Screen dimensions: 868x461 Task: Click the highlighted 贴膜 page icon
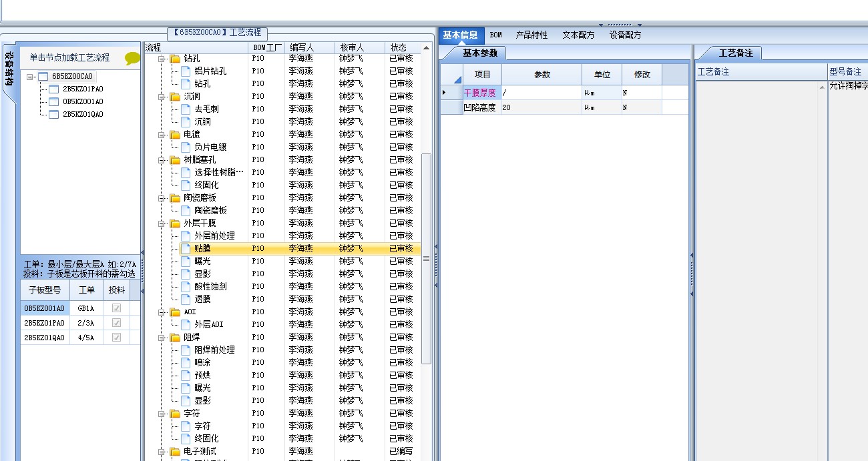point(186,248)
